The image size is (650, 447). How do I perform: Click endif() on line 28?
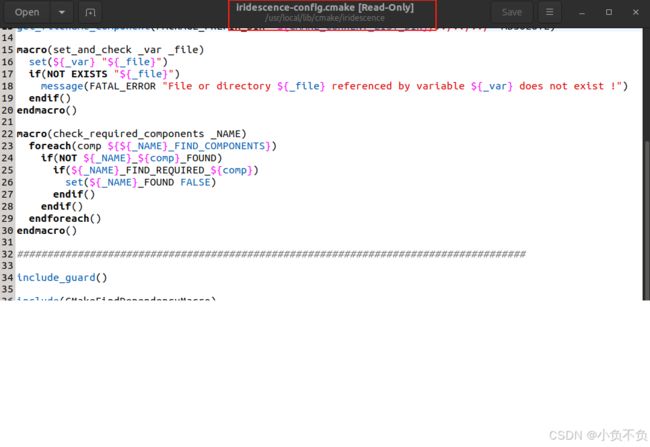pos(62,206)
